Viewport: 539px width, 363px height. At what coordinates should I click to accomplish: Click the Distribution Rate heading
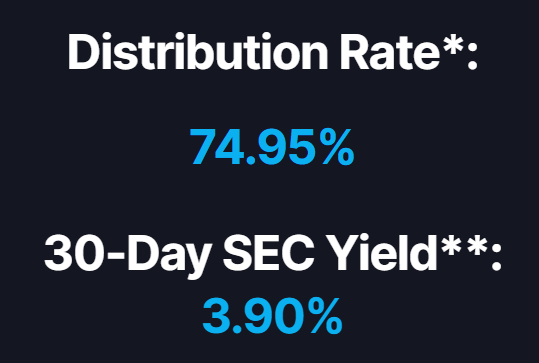pos(273,52)
